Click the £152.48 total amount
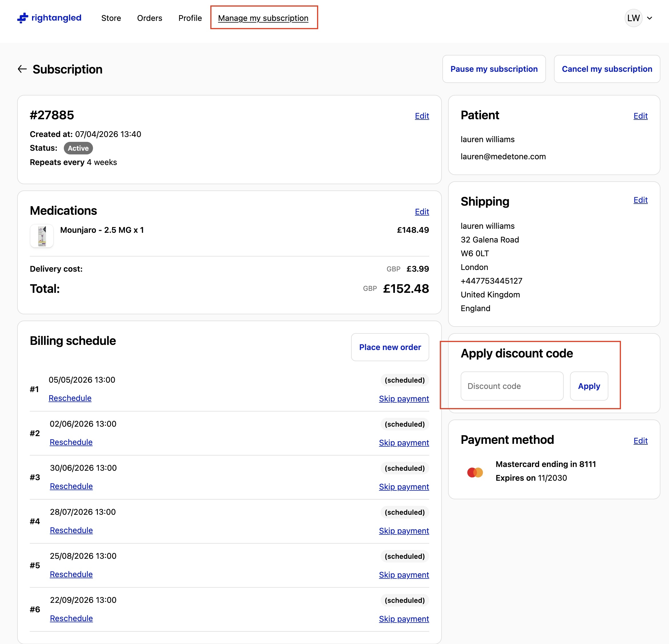669x644 pixels. 406,289
